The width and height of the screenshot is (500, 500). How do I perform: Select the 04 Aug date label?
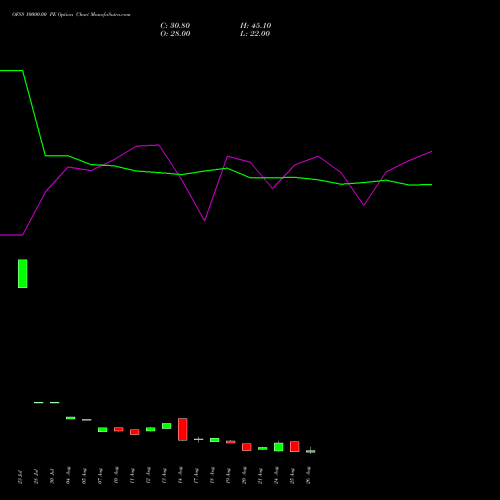(68, 476)
